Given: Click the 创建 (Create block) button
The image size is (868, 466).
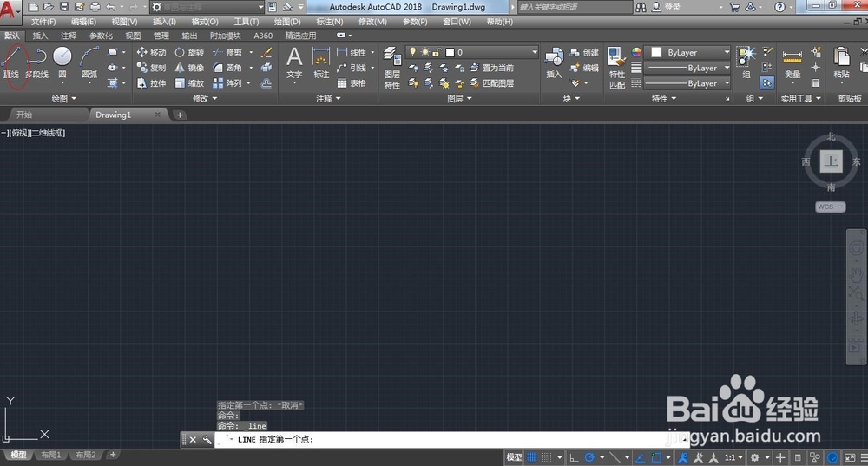Looking at the screenshot, I should [x=584, y=53].
